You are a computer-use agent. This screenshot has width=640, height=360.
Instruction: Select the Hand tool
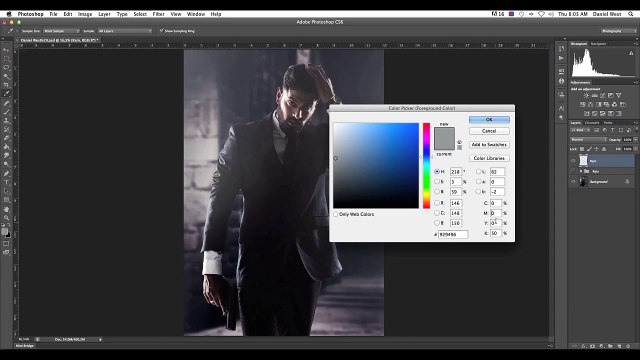click(x=6, y=209)
